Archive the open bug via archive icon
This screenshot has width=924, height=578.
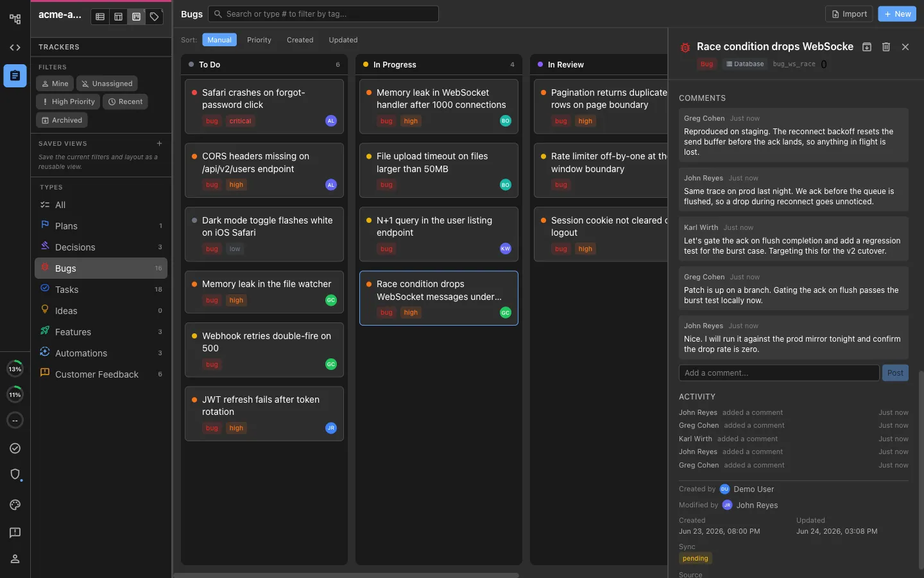coord(867,47)
